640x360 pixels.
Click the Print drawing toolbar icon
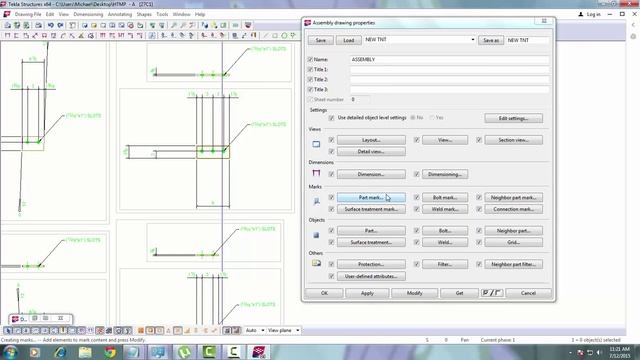(38, 25)
